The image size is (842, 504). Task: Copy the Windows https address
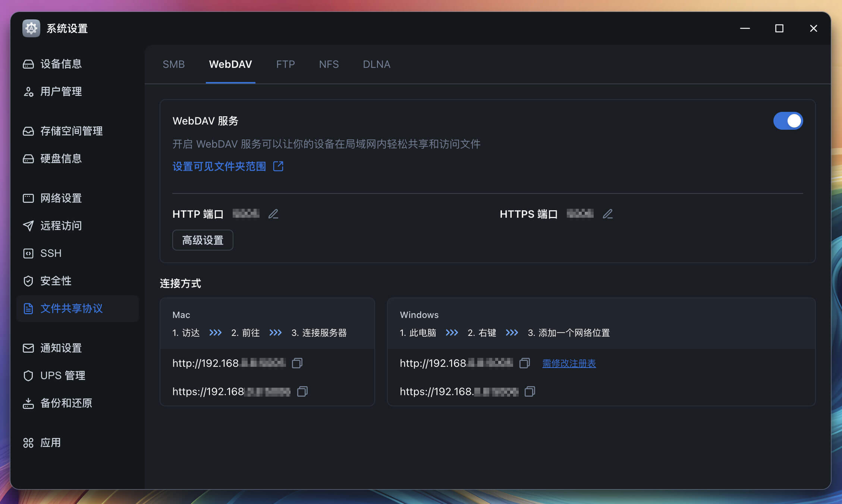530,391
